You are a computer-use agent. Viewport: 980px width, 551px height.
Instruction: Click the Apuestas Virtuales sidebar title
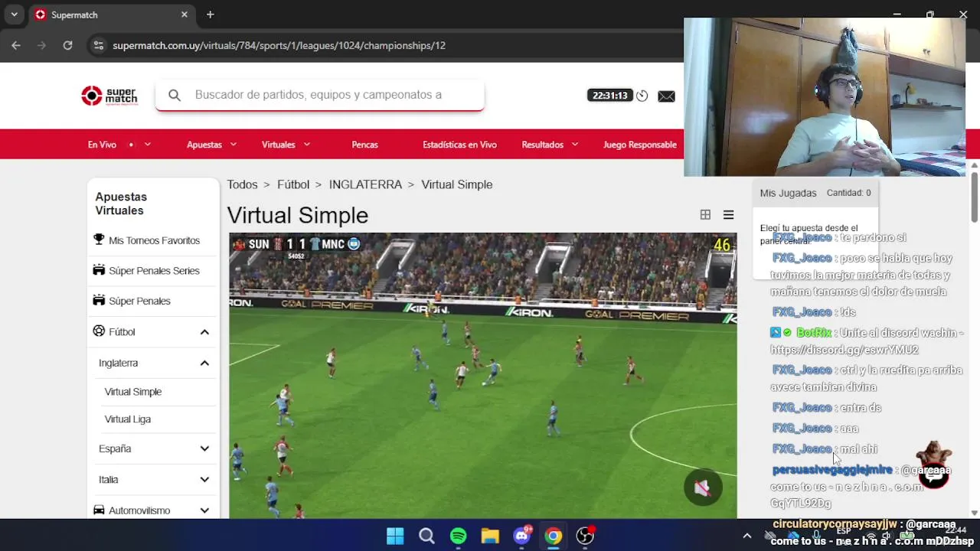121,204
